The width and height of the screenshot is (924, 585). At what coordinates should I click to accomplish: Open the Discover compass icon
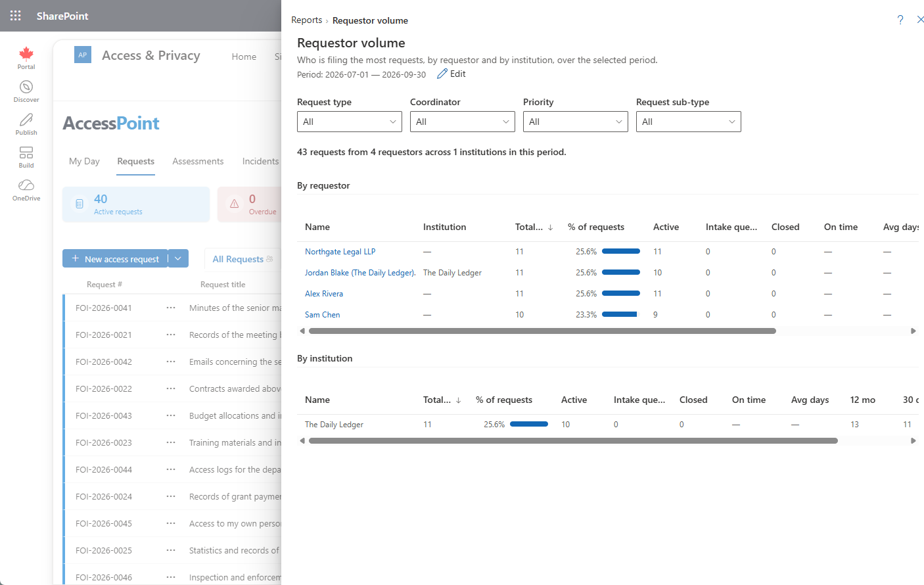pyautogui.click(x=26, y=87)
